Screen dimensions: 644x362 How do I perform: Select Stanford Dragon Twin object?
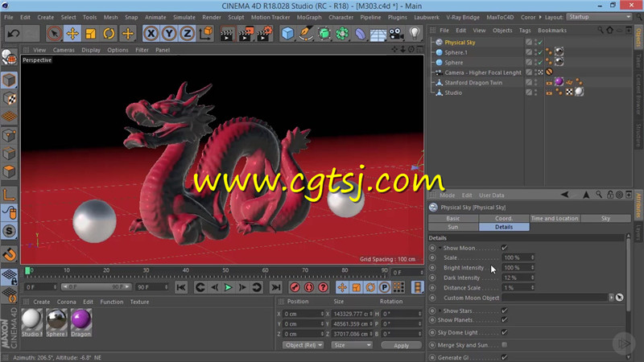pos(473,83)
